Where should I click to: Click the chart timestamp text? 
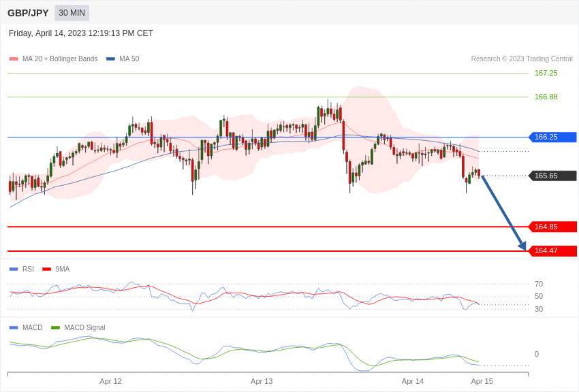(81, 33)
